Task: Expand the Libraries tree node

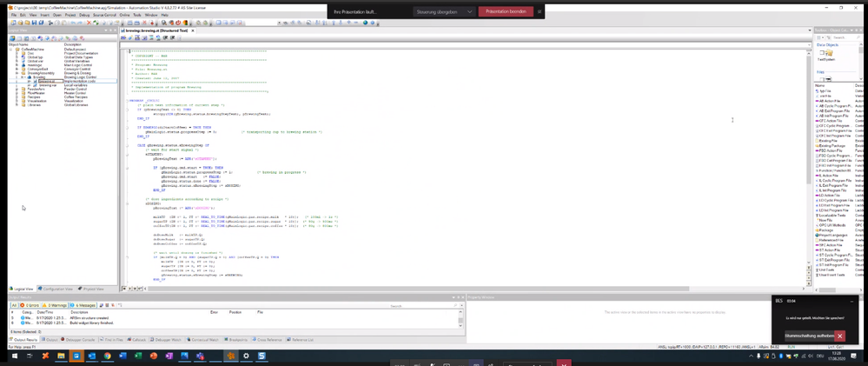Action: pyautogui.click(x=17, y=104)
